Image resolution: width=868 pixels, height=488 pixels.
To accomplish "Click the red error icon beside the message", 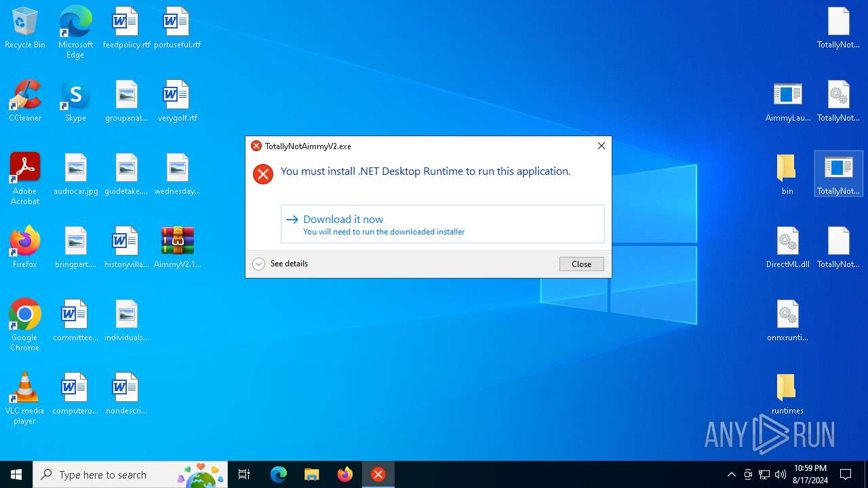I will [263, 174].
